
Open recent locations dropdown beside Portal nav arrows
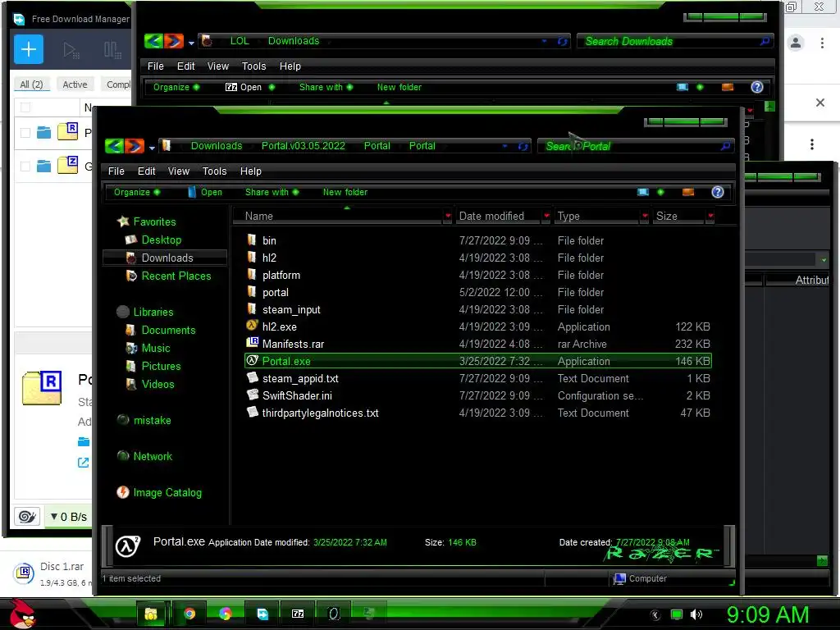pos(152,148)
